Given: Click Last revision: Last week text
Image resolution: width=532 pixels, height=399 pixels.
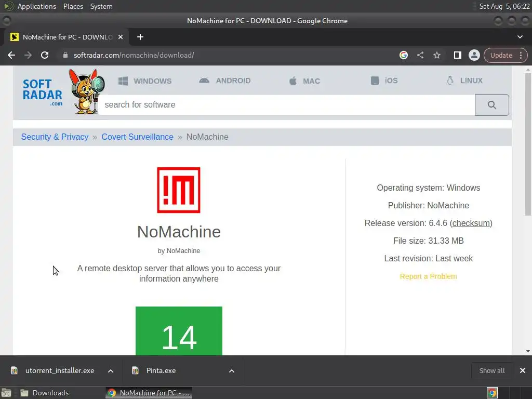Looking at the screenshot, I should click(x=428, y=259).
